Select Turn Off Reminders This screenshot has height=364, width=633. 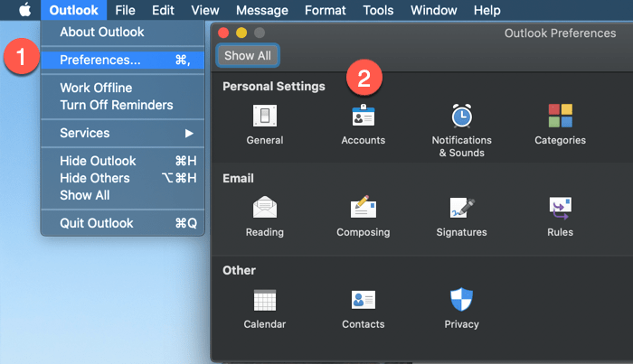pos(117,105)
